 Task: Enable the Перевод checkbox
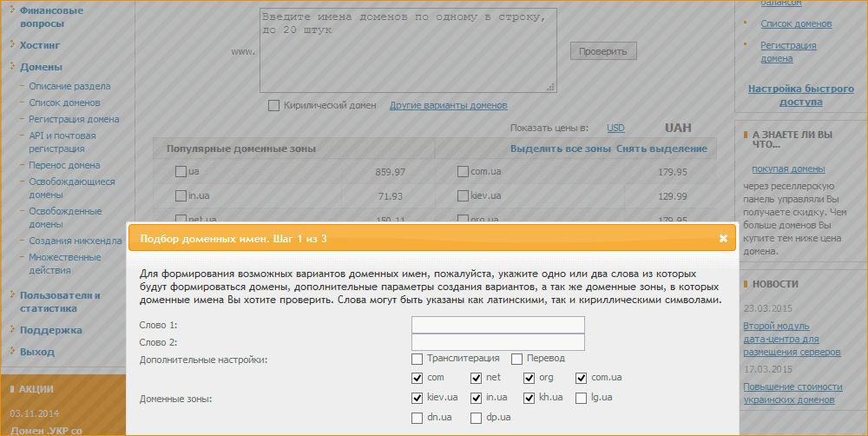[x=517, y=359]
